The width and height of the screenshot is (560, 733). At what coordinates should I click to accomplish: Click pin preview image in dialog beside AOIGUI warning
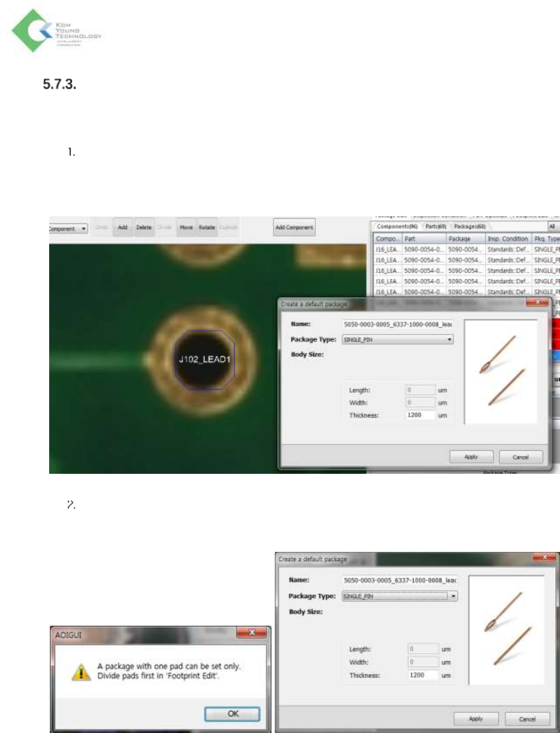coord(506,631)
